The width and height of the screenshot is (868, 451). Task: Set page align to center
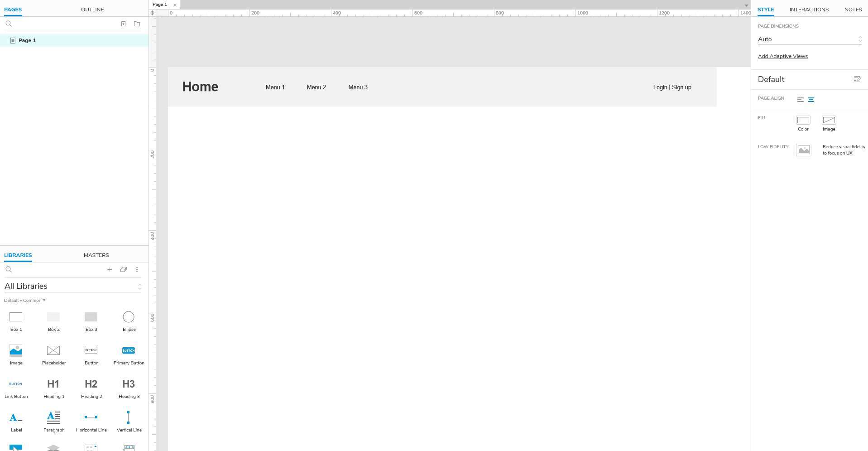[810, 100]
